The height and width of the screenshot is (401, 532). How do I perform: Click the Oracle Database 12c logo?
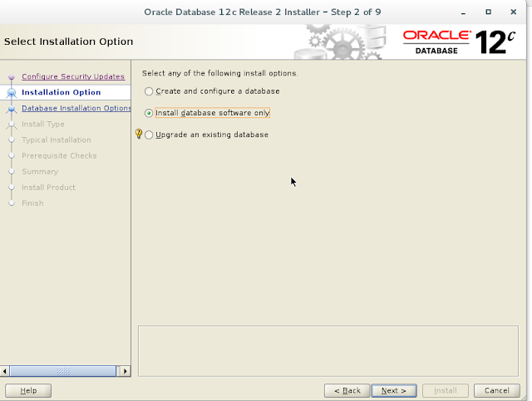click(x=460, y=42)
